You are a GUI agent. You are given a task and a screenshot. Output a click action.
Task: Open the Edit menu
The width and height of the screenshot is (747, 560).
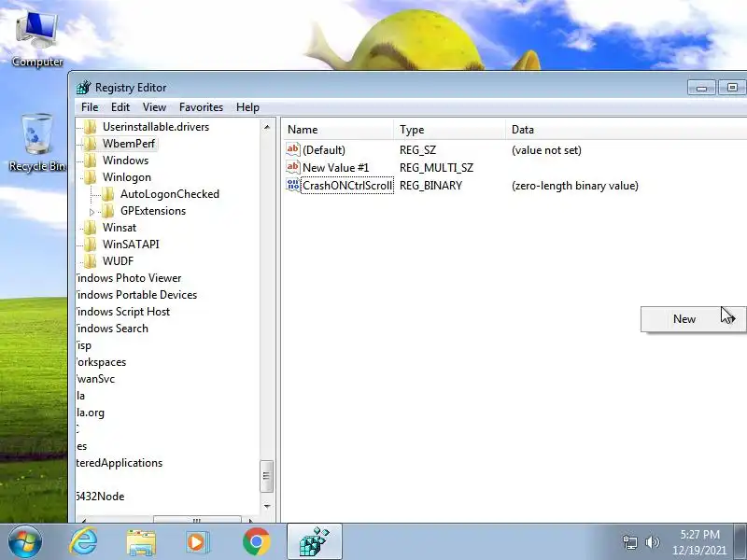[120, 107]
